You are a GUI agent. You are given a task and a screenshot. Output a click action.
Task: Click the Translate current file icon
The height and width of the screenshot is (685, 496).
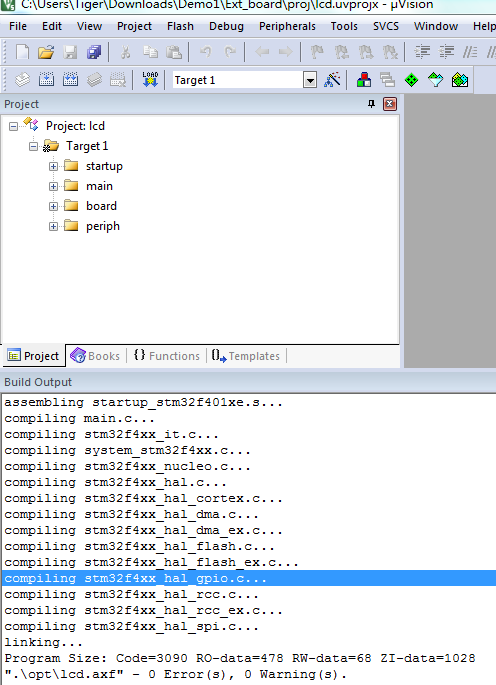22,80
